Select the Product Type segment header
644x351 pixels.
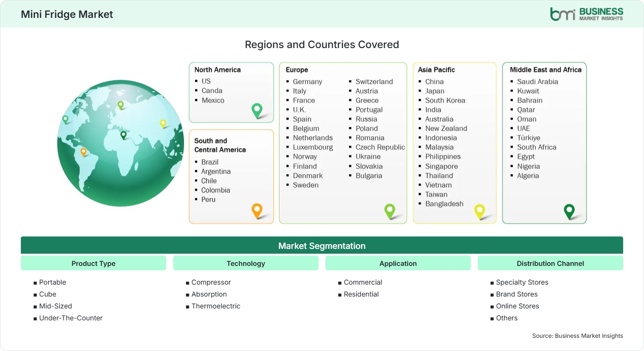click(x=93, y=263)
